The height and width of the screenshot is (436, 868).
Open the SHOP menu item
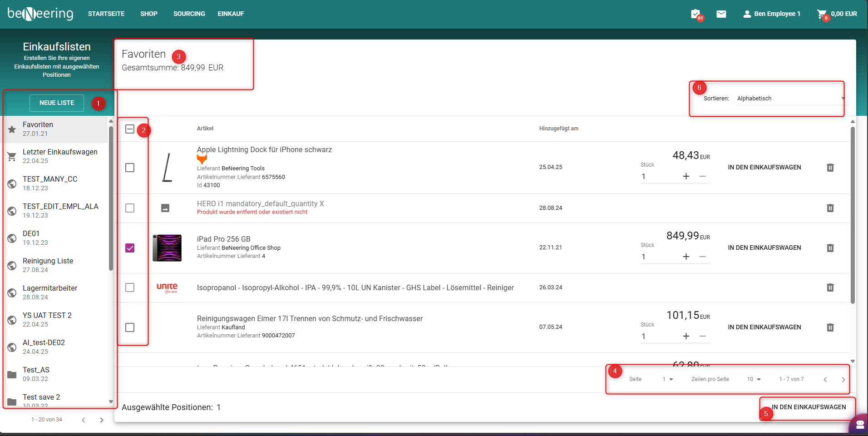click(x=148, y=14)
